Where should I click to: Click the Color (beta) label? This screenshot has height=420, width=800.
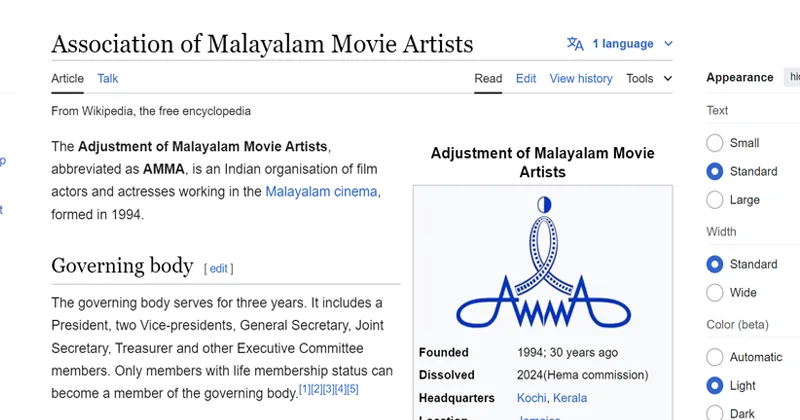tap(737, 325)
